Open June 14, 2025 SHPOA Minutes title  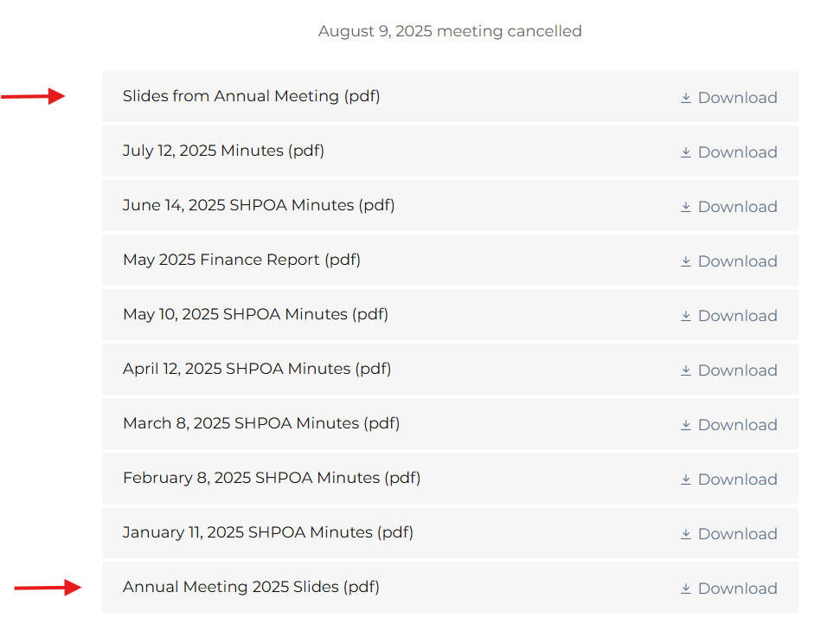[259, 205]
